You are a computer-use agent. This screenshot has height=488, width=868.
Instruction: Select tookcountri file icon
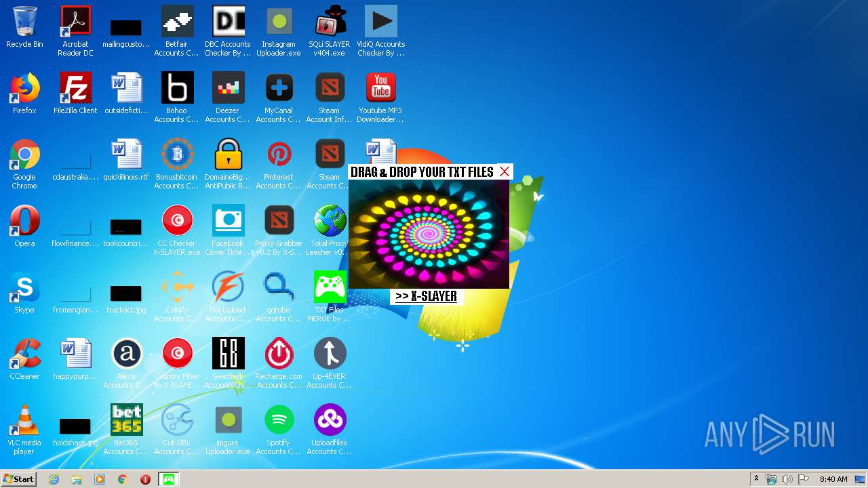click(126, 227)
